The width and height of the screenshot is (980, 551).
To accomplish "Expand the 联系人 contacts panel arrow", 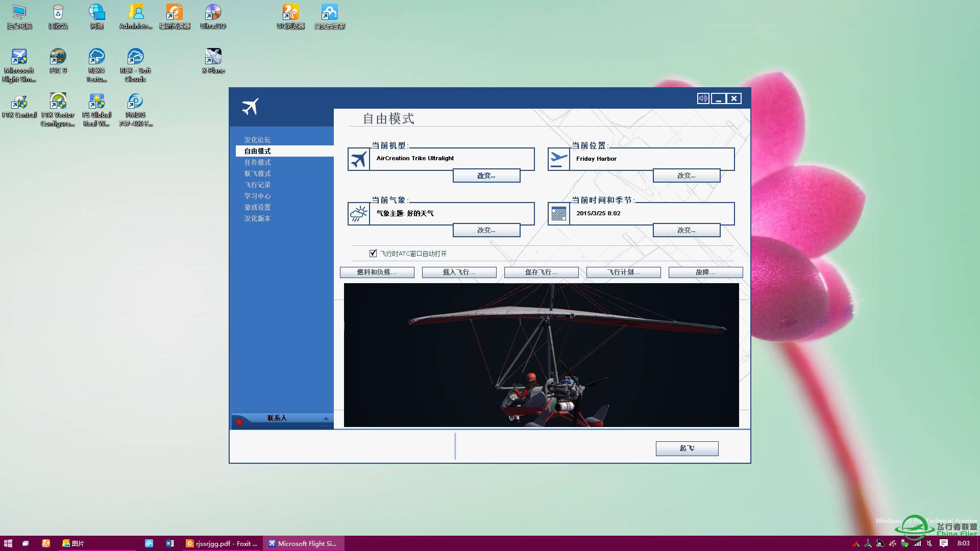I will pos(326,418).
